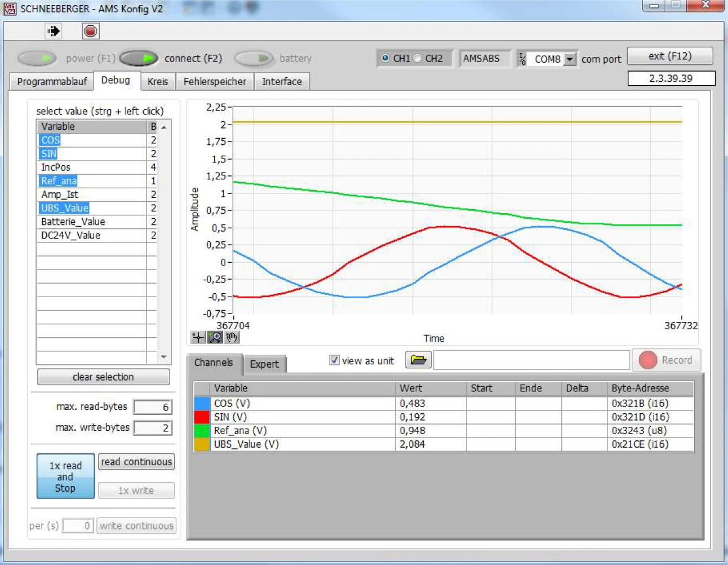728x565 pixels.
Task: Toggle the power (F1) switch
Action: coord(37,58)
